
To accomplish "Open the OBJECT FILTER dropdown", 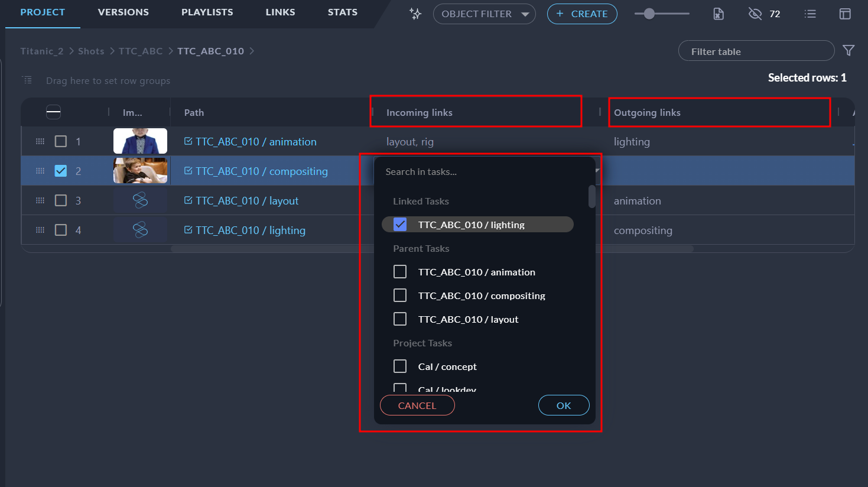I will click(485, 14).
